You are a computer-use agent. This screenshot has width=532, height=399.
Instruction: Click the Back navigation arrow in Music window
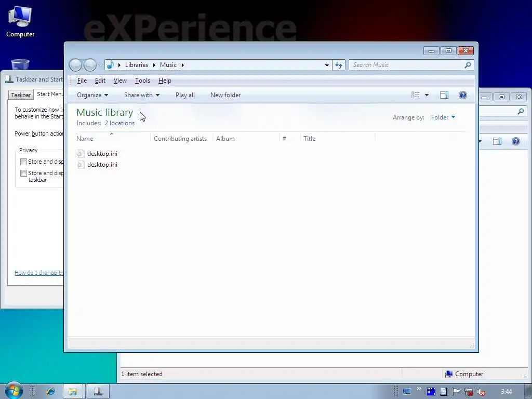(75, 65)
